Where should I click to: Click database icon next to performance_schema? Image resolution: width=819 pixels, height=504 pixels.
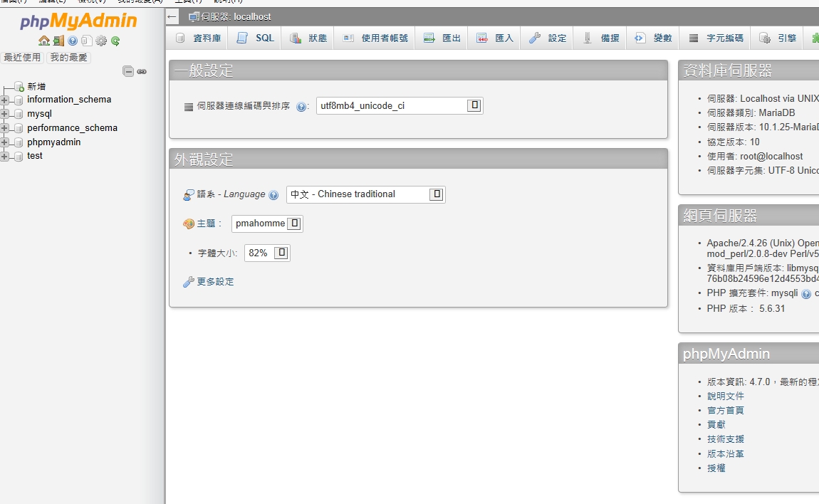(x=19, y=128)
